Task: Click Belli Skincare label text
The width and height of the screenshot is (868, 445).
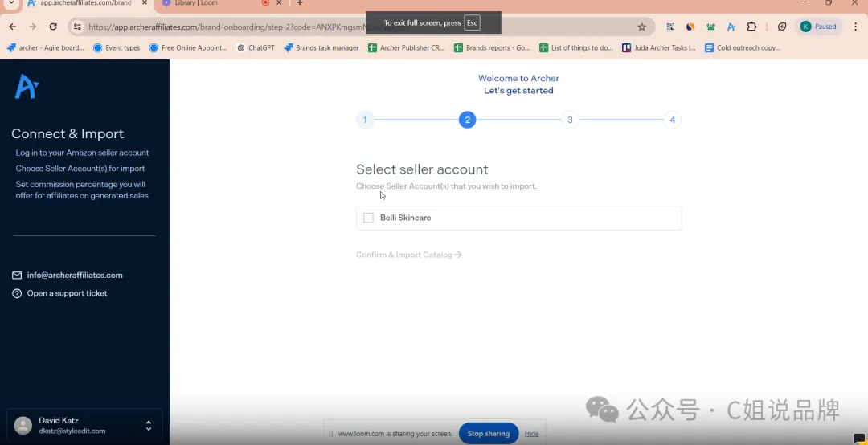Action: coord(405,218)
